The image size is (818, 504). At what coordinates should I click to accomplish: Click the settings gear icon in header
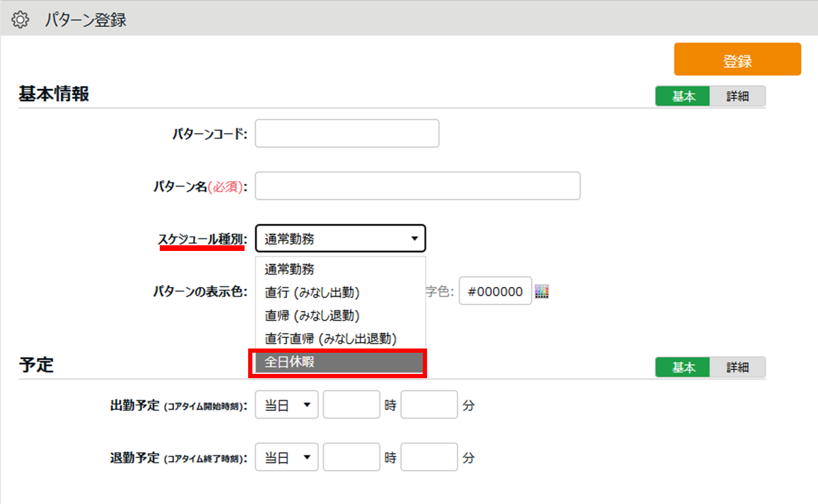click(21, 20)
